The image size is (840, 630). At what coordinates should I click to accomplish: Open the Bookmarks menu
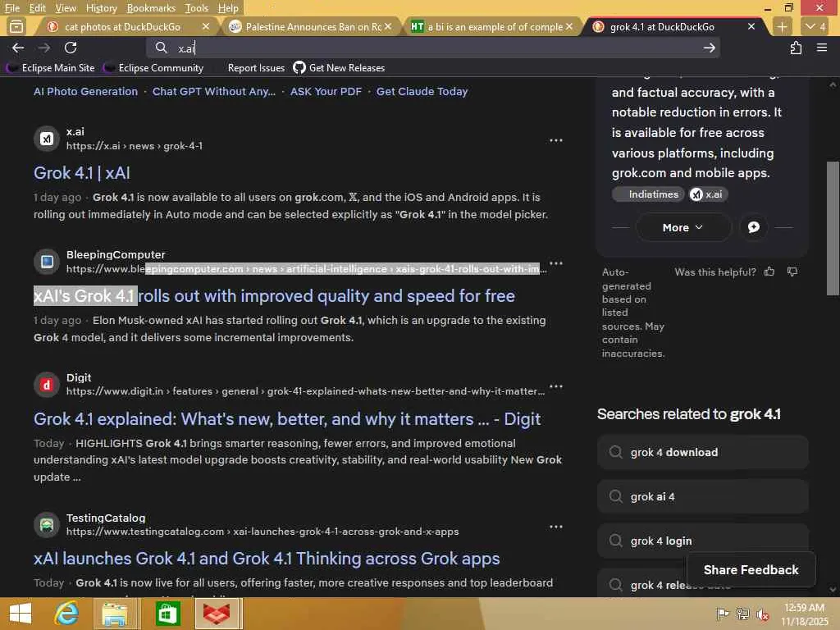pyautogui.click(x=151, y=8)
